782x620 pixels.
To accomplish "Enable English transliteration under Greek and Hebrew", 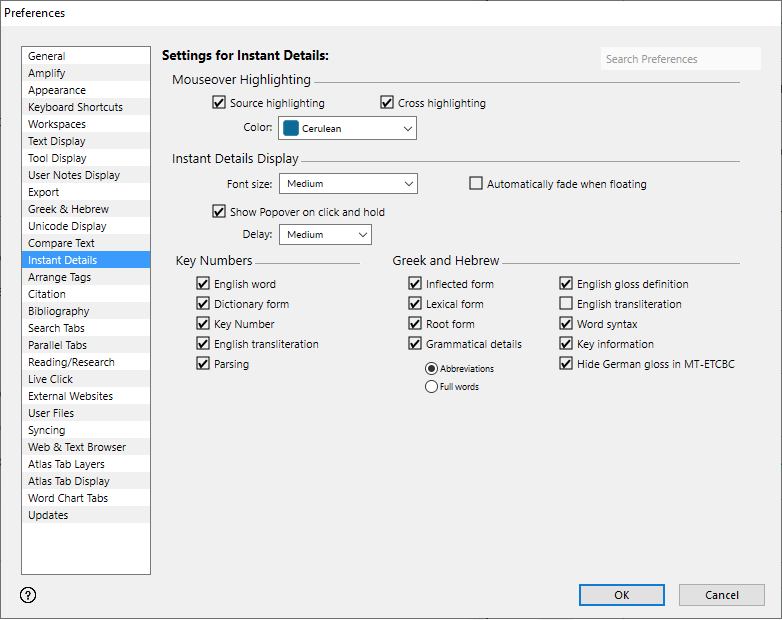I will pos(566,304).
